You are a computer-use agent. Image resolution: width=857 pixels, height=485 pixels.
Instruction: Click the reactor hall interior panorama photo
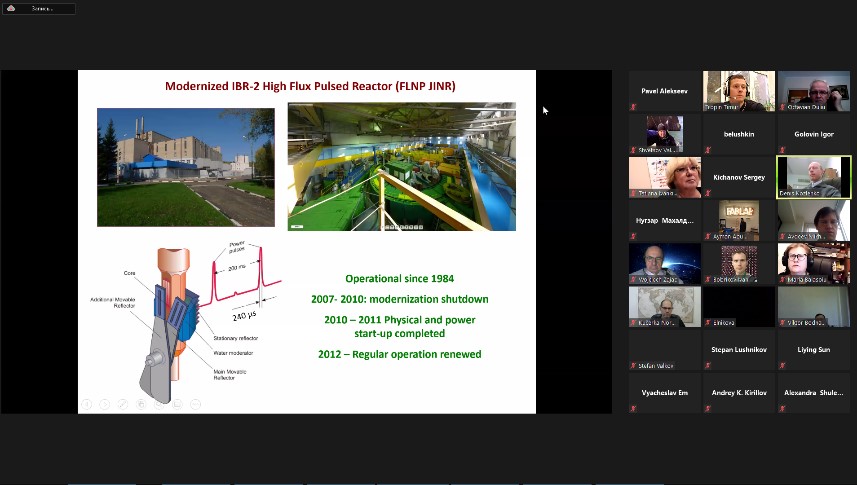coord(401,166)
